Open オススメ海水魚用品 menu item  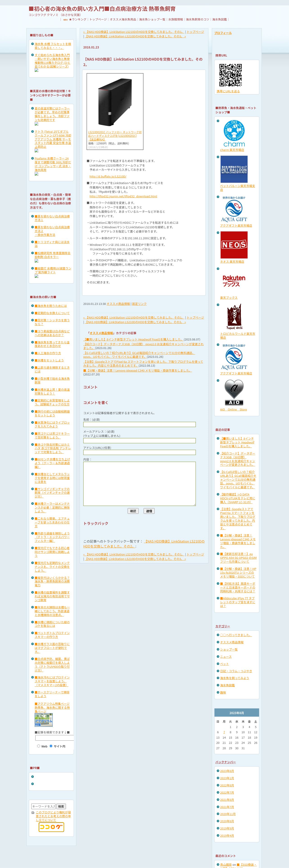coord(123,20)
